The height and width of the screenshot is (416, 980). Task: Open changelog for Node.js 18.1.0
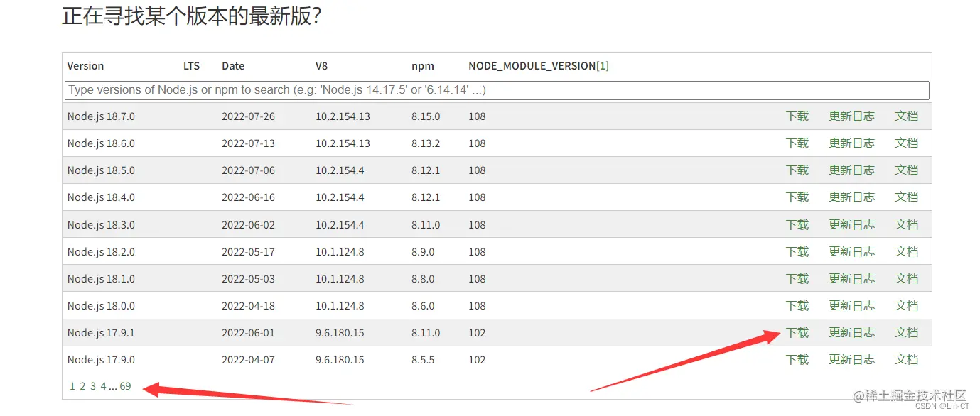pos(851,279)
